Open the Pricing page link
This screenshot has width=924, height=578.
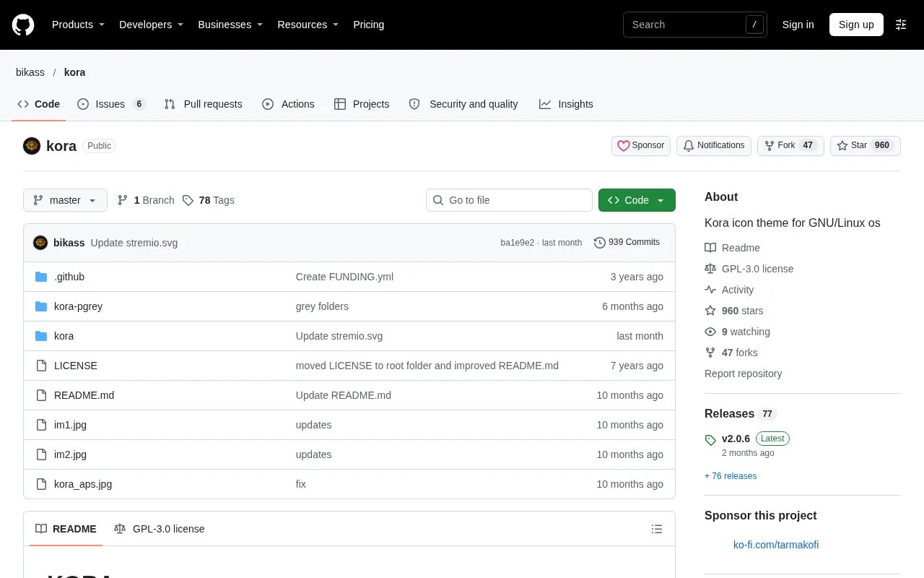(368, 25)
